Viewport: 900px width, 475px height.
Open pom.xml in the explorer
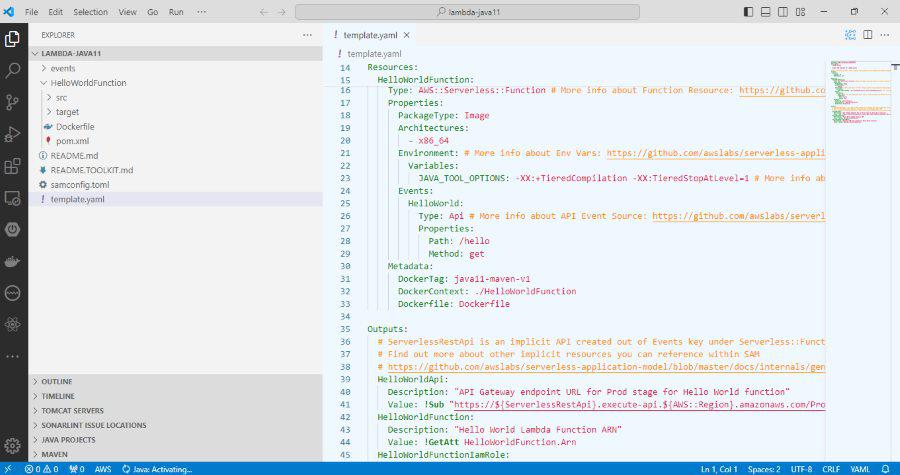[x=72, y=141]
